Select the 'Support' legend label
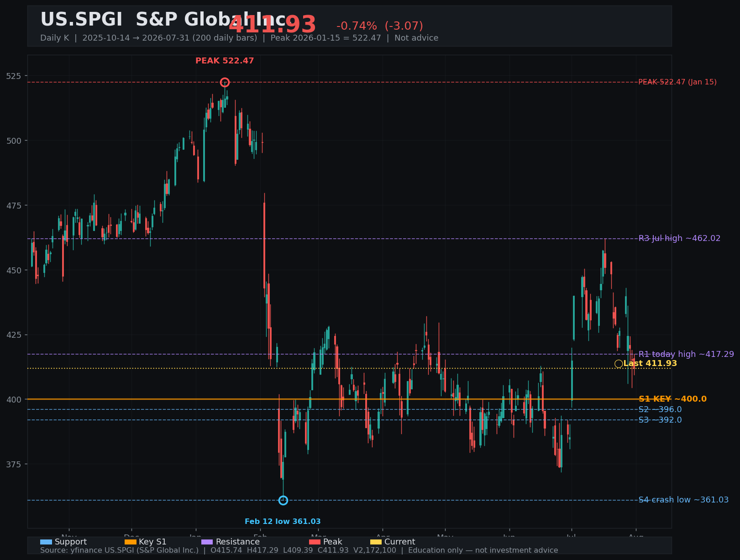Screen dimensions: 740x560 [x=71, y=542]
